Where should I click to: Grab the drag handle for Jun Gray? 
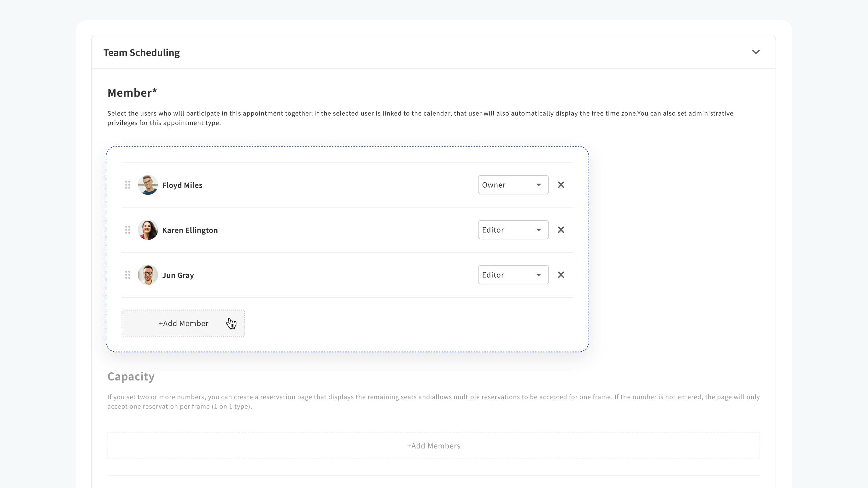coord(128,275)
